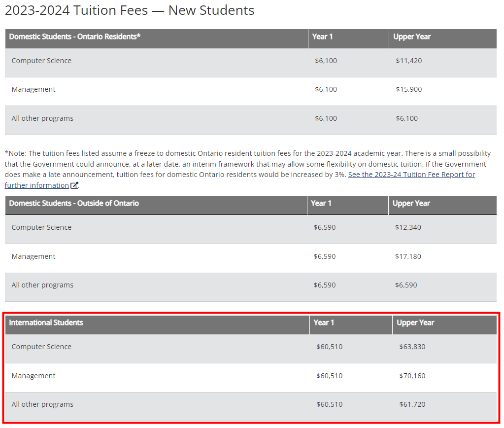Screen dimensions: 504x428
Task: Click 'Upper Year' header in Ontario Residents table
Action: click(x=412, y=36)
